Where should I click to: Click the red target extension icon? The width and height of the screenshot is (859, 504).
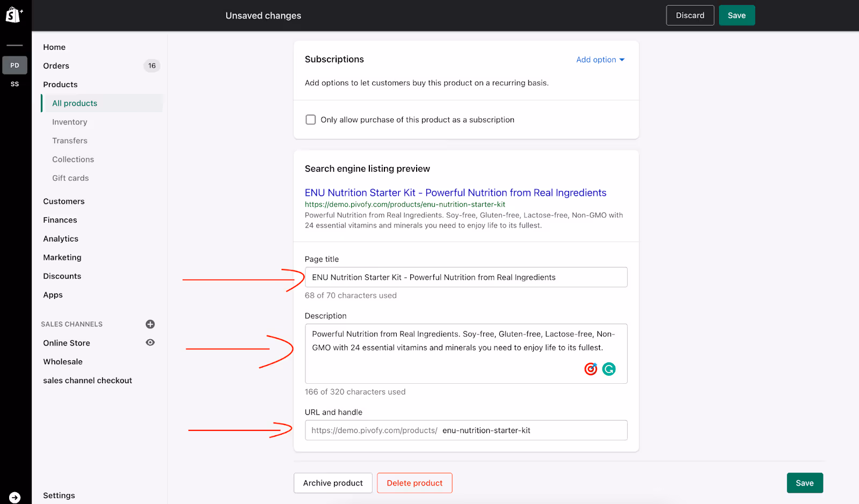click(x=591, y=369)
